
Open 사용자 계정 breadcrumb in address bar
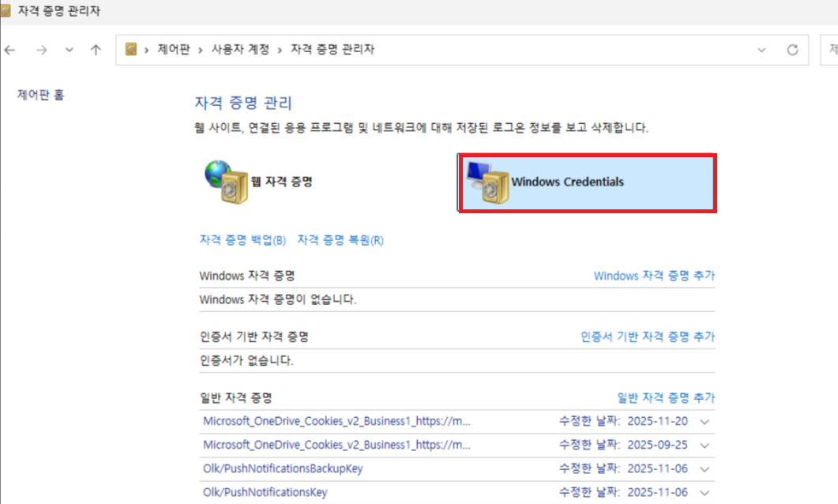pos(240,50)
